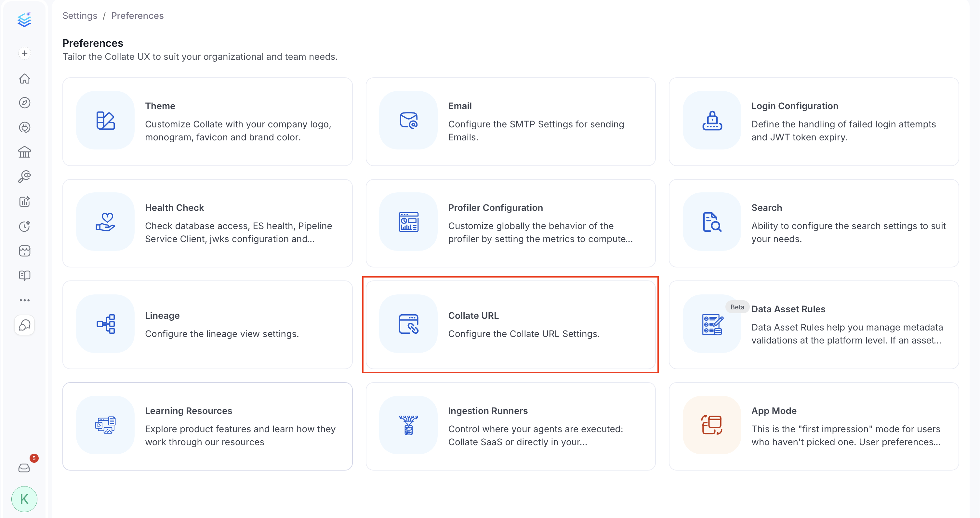The width and height of the screenshot is (980, 518).
Task: Open the open-book sidebar icon
Action: (25, 275)
